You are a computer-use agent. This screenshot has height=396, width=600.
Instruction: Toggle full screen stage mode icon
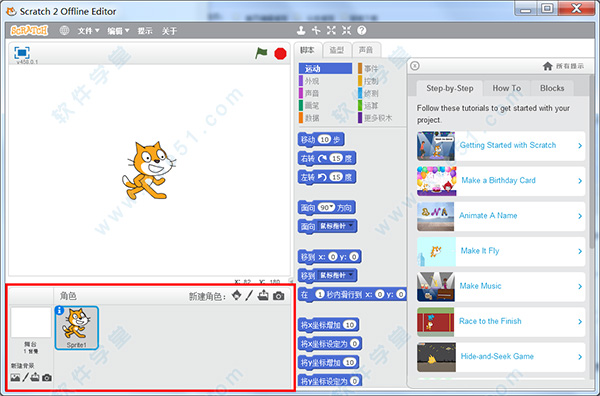pyautogui.click(x=22, y=52)
